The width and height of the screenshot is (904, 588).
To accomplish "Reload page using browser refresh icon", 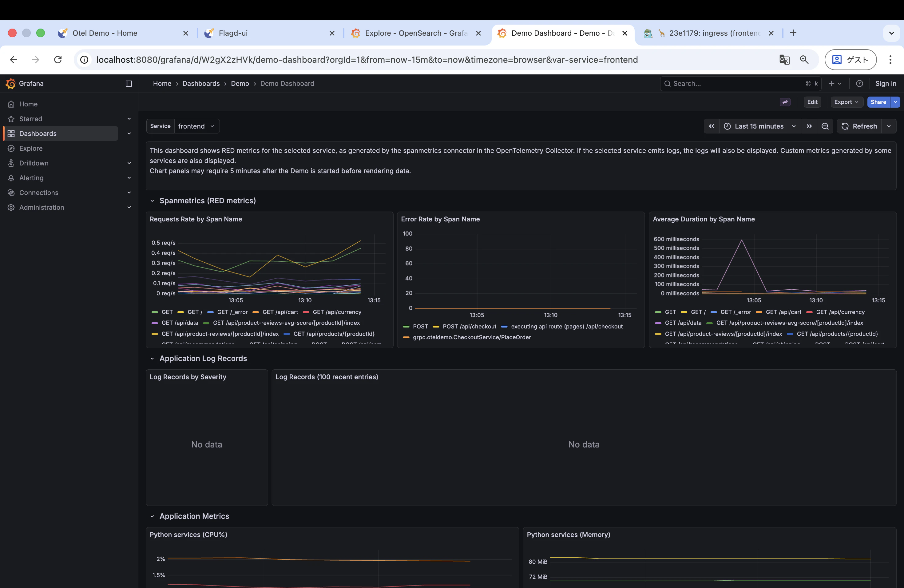I will (58, 60).
